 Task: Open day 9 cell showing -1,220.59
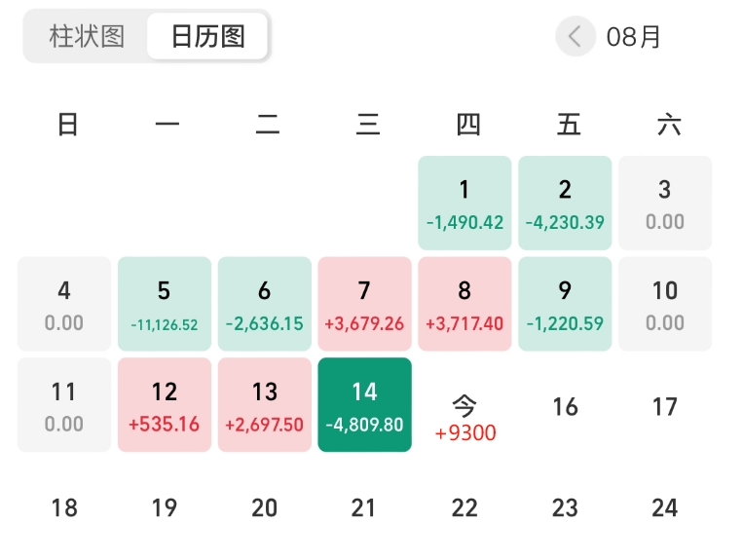565,304
